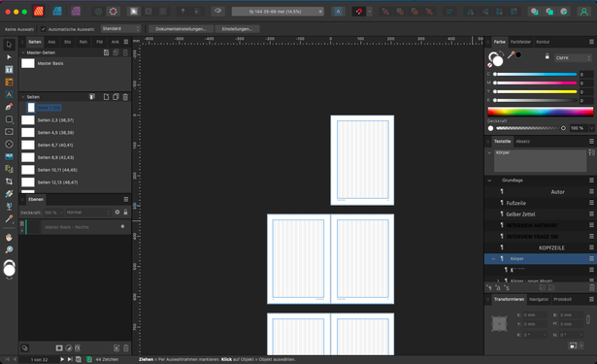Select the Frame Text tool
The height and width of the screenshot is (364, 597).
tap(9, 70)
